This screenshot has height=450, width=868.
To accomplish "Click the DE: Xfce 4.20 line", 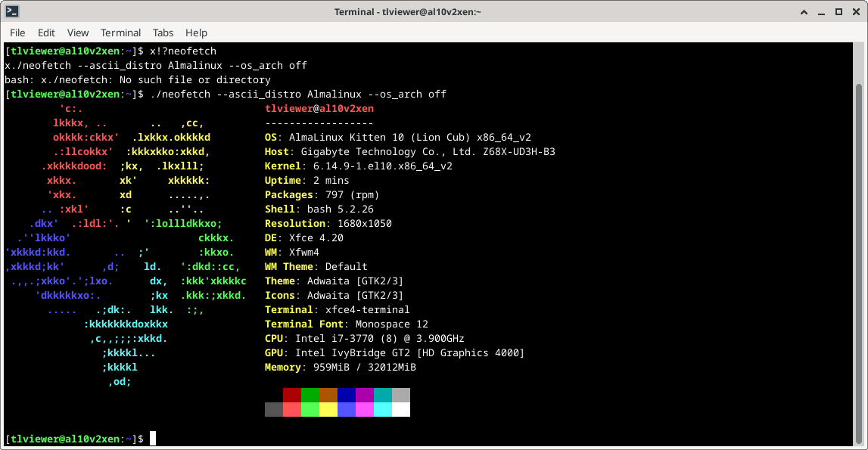I will click(x=304, y=238).
